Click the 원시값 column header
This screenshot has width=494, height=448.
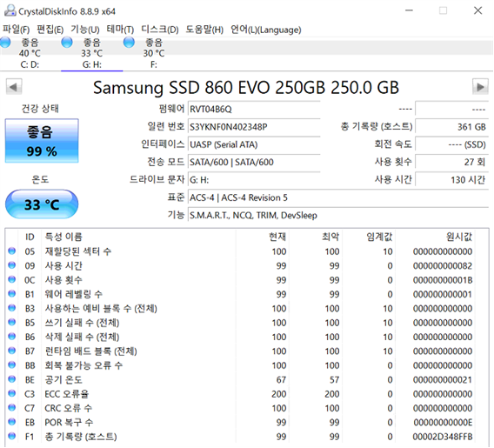point(435,237)
